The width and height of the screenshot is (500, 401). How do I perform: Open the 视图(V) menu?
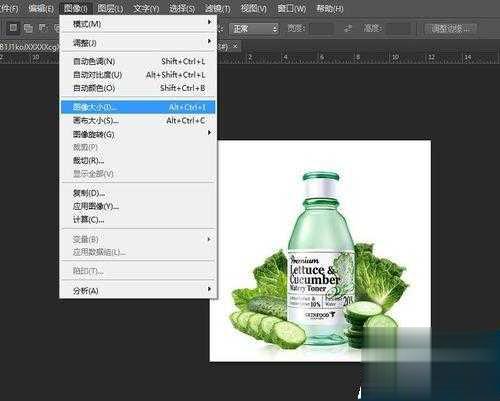[x=254, y=8]
